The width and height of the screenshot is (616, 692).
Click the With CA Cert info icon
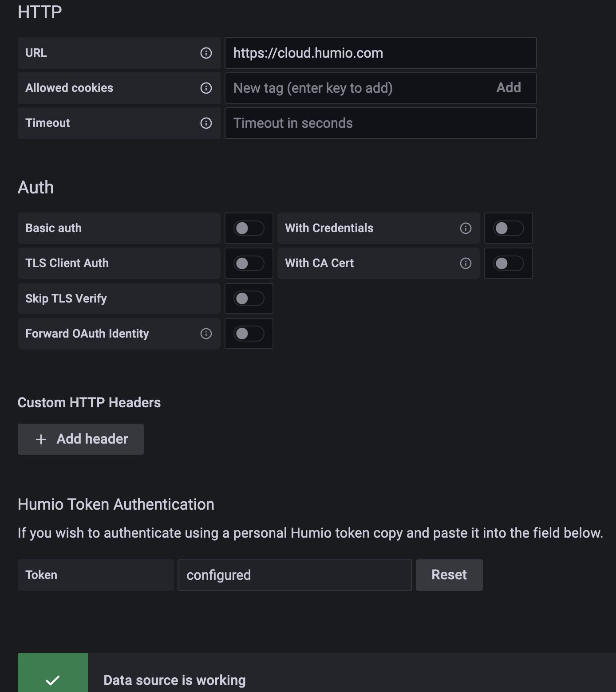(x=466, y=263)
